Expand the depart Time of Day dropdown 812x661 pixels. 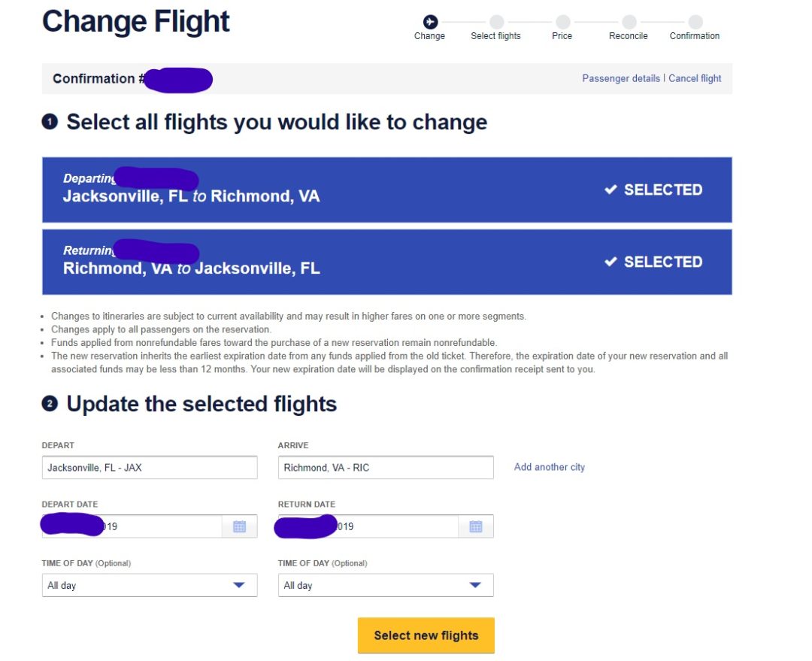[149, 585]
